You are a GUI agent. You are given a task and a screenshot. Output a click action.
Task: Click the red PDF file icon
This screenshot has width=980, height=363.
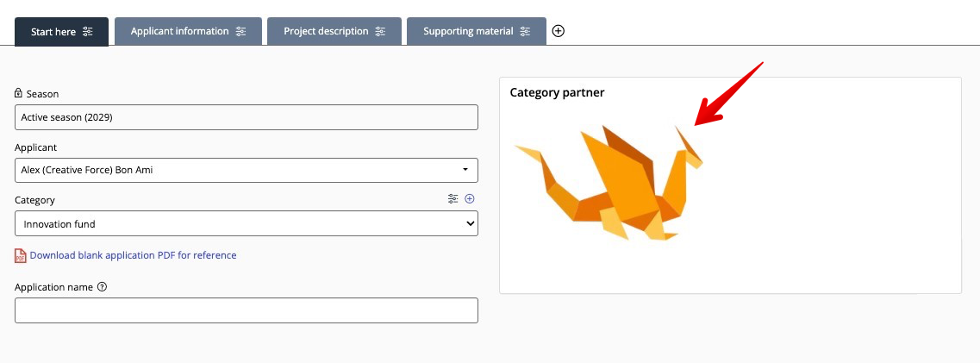(21, 255)
